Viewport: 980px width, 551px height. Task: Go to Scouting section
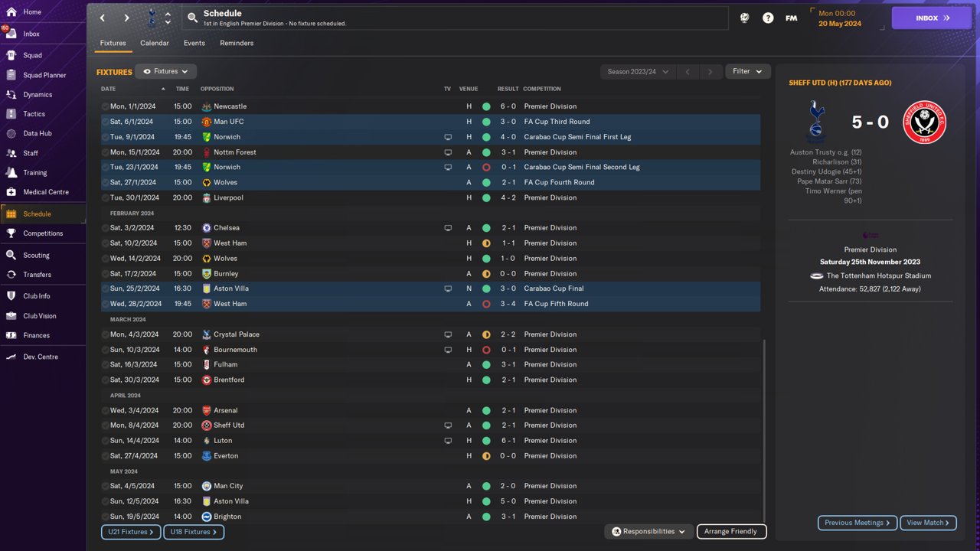tap(35, 255)
